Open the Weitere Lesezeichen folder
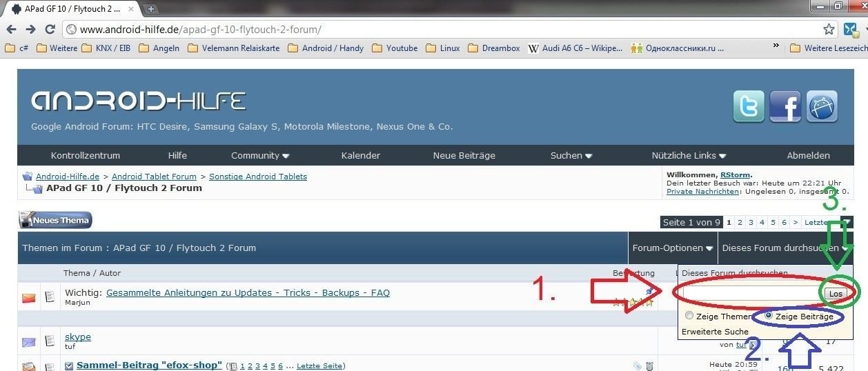 point(828,48)
